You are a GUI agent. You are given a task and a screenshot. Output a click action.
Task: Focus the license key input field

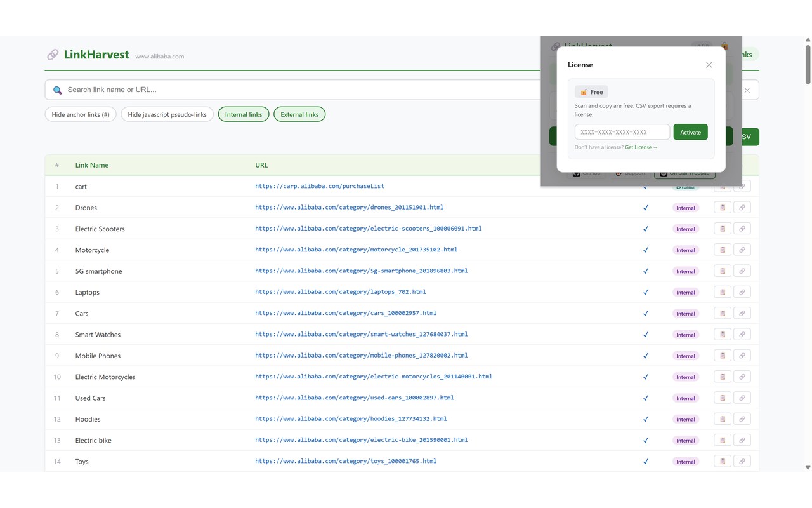(622, 132)
